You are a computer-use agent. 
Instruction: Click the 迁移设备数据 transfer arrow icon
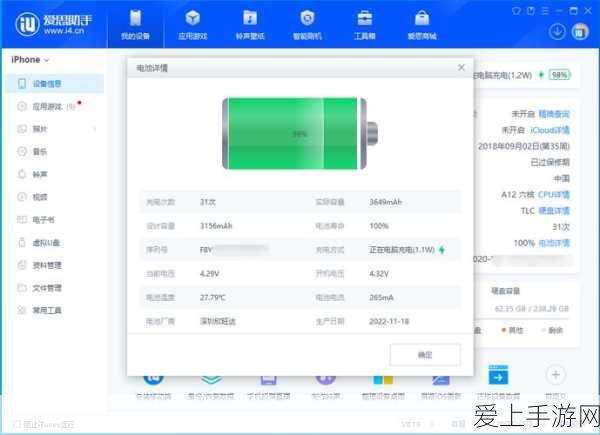[498, 375]
